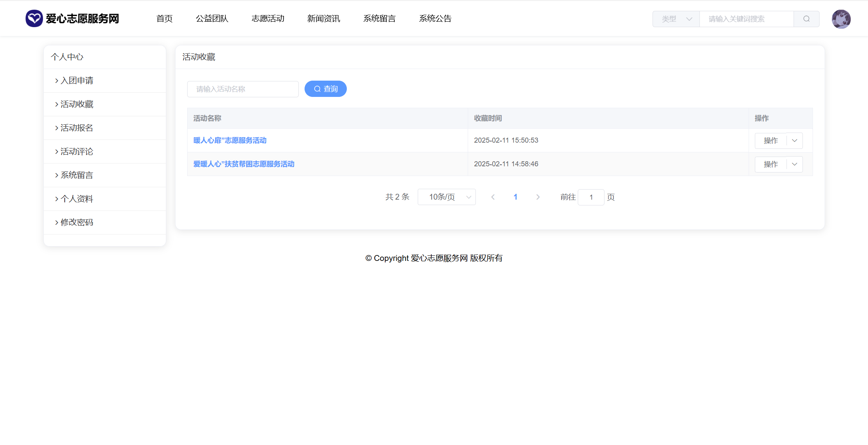868x445 pixels.
Task: Click the search magnifier icon button
Action: 806,19
